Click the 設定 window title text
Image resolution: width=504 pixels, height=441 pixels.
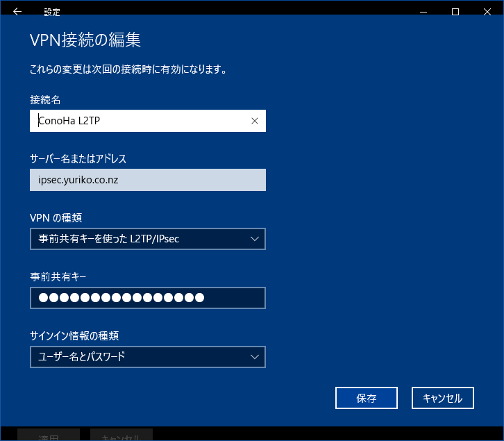pyautogui.click(x=52, y=12)
